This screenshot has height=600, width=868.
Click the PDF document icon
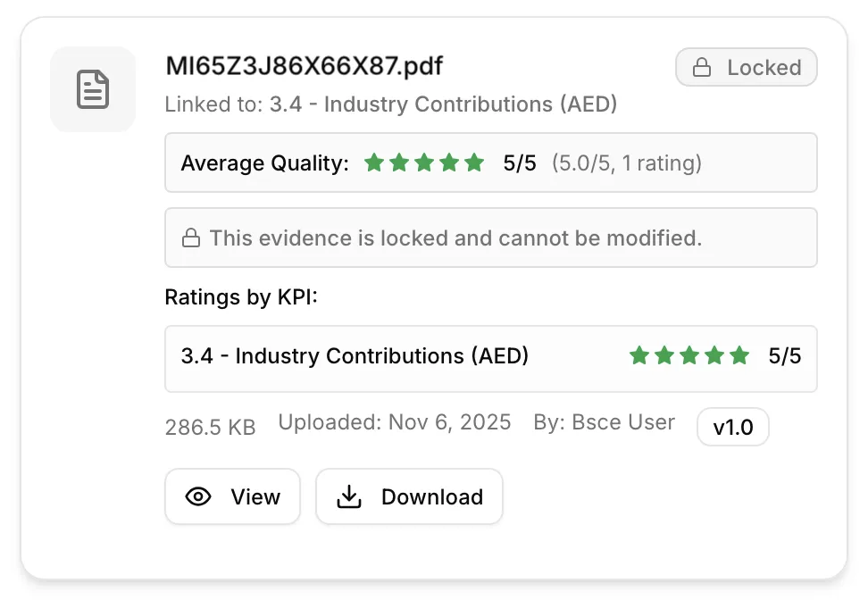coord(93,89)
